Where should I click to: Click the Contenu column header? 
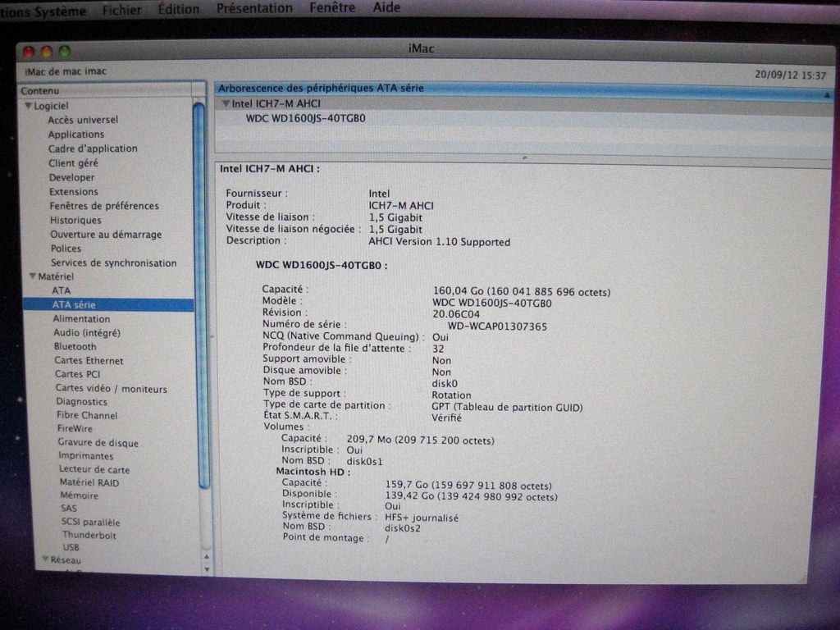click(106, 91)
